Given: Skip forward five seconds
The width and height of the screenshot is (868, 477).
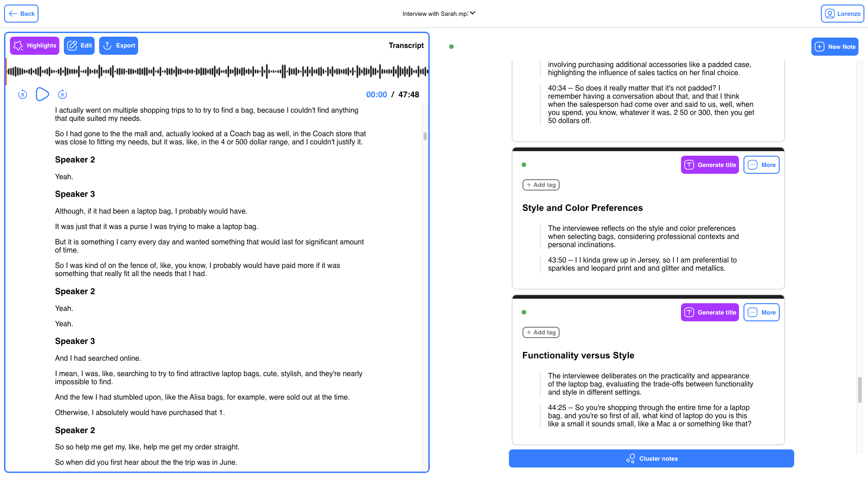Looking at the screenshot, I should point(62,94).
